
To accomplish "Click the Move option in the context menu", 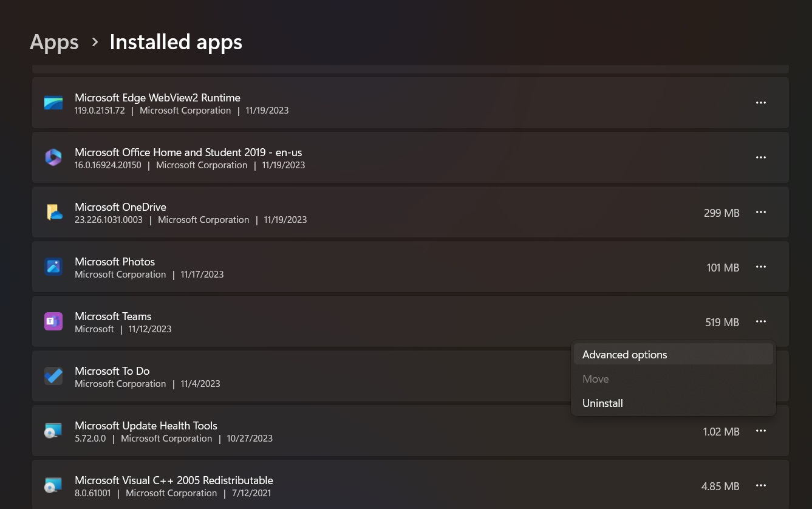I will [x=595, y=378].
